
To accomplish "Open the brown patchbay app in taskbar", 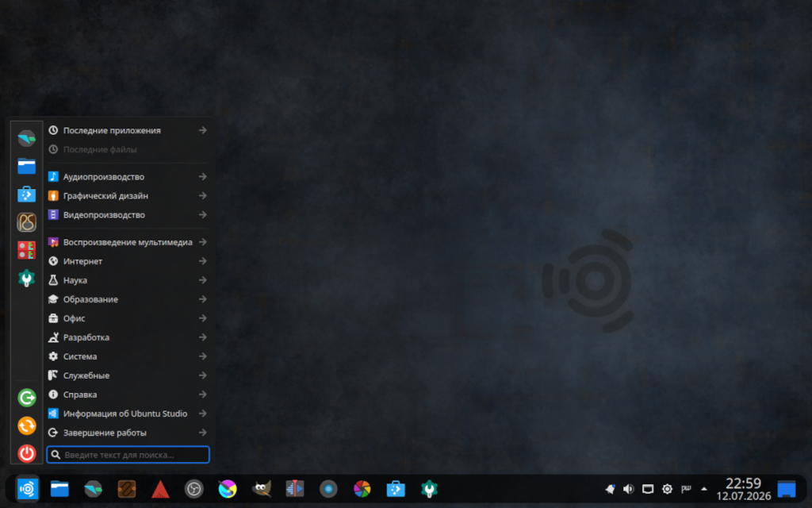I will tap(127, 489).
